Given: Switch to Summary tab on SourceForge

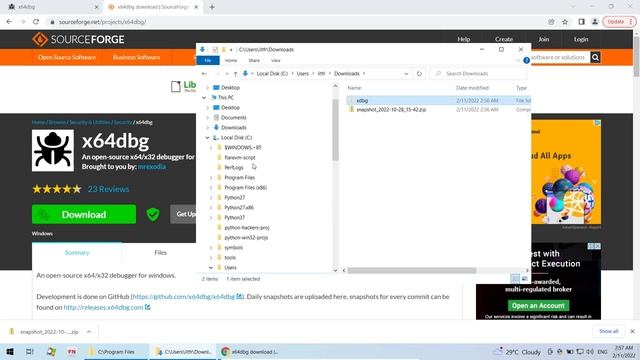Looking at the screenshot, I should (77, 253).
